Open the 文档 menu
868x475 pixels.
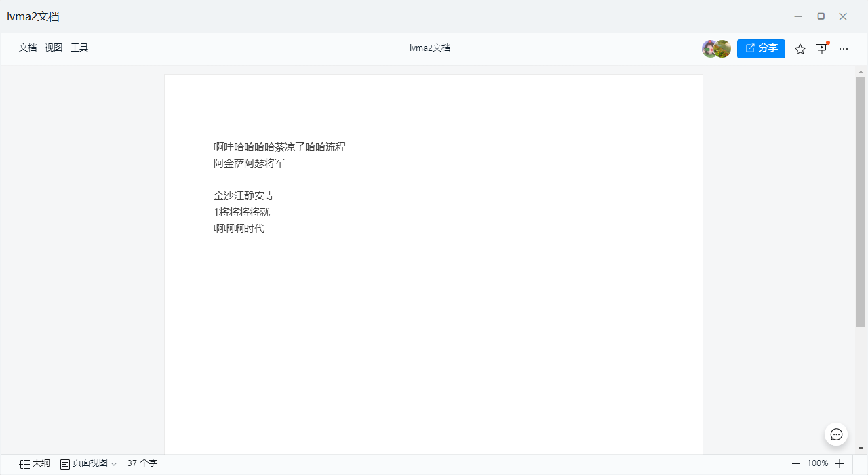coord(28,47)
